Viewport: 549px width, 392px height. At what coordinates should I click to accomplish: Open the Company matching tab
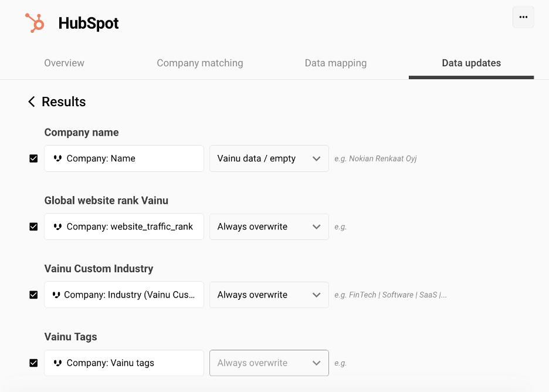click(199, 63)
